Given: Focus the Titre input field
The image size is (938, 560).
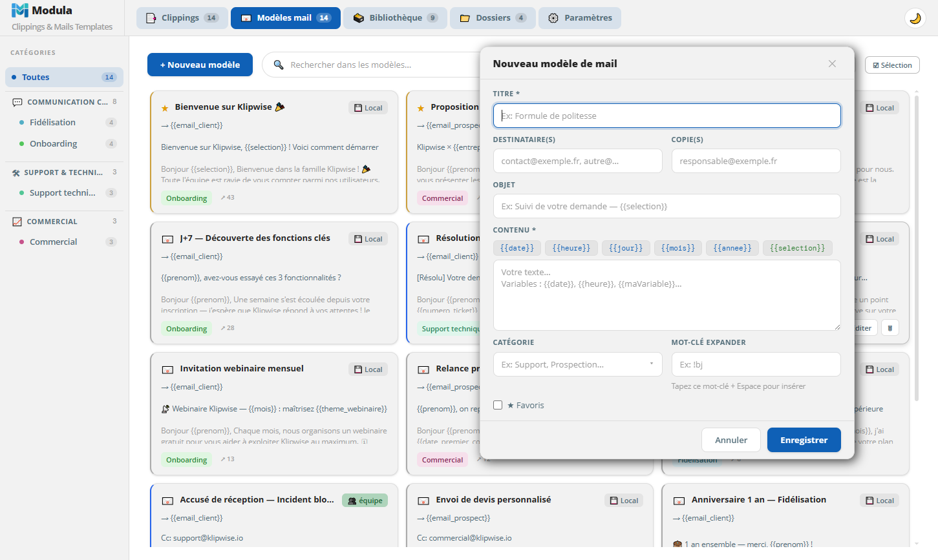Looking at the screenshot, I should pos(666,116).
